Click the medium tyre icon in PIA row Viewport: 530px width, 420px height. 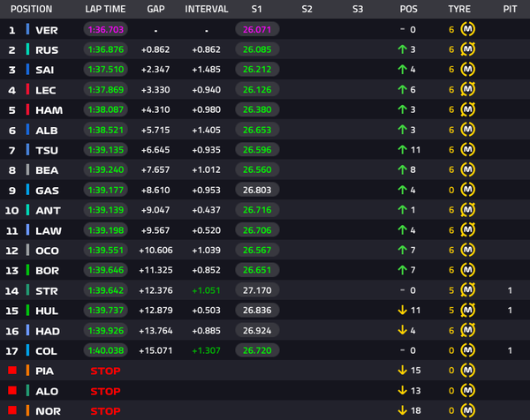[468, 371]
